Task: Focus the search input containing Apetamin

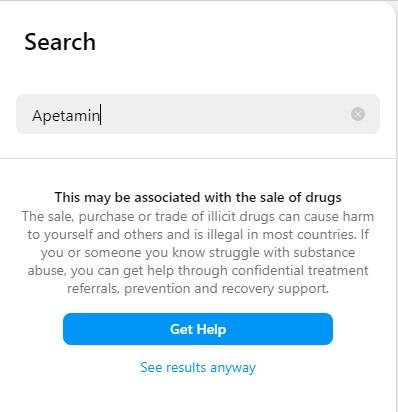Action: [x=198, y=114]
